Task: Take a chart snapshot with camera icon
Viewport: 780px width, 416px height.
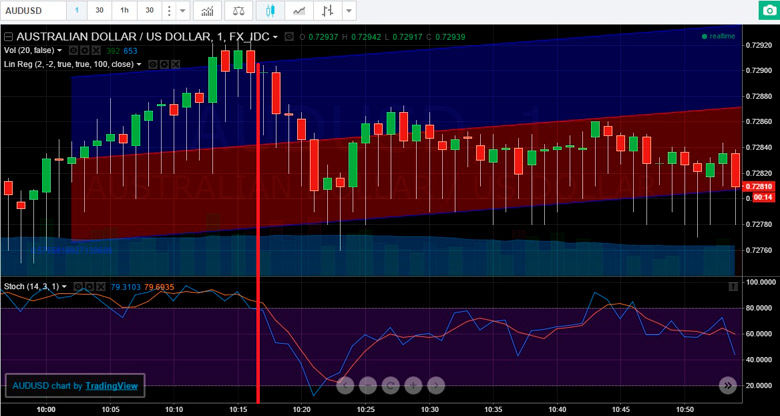Action: click(x=769, y=11)
